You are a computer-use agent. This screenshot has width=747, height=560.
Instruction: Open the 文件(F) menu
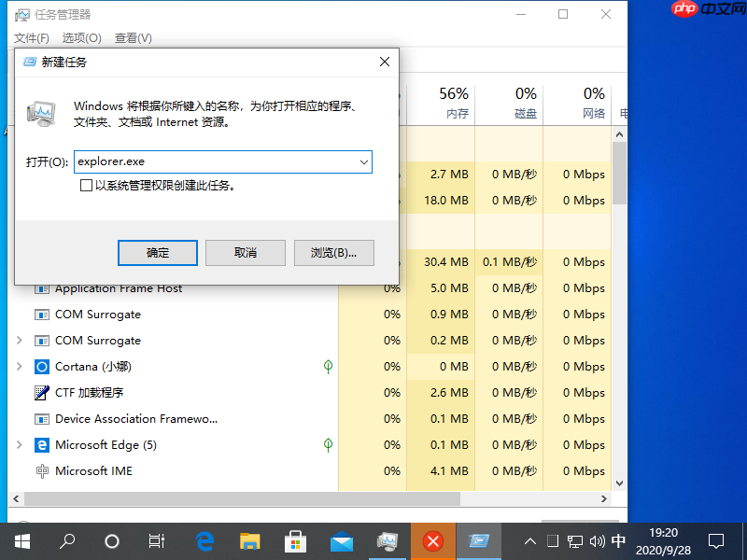31,37
